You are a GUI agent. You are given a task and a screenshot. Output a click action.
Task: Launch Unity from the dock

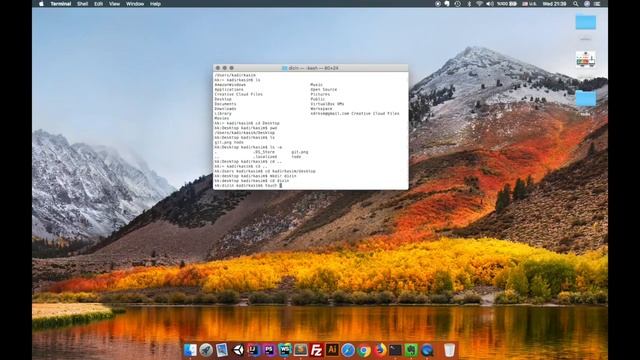pyautogui.click(x=238, y=350)
